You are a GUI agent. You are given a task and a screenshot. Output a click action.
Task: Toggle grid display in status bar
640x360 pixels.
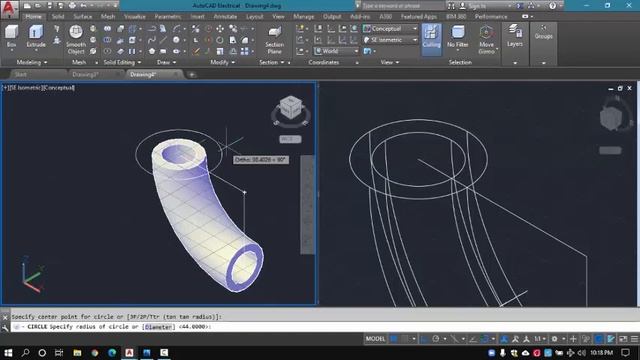(x=393, y=339)
